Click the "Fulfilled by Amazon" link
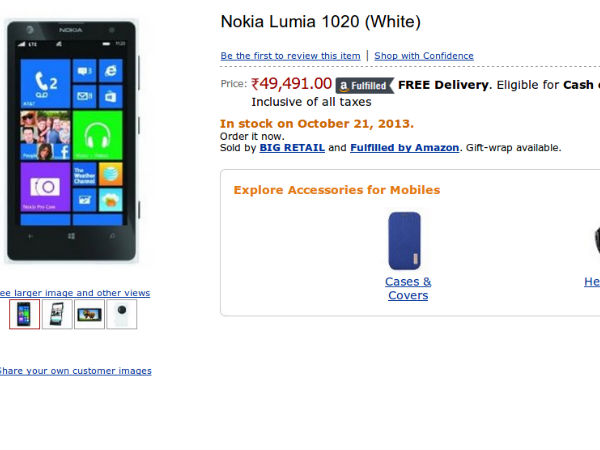The width and height of the screenshot is (600, 450). point(404,148)
